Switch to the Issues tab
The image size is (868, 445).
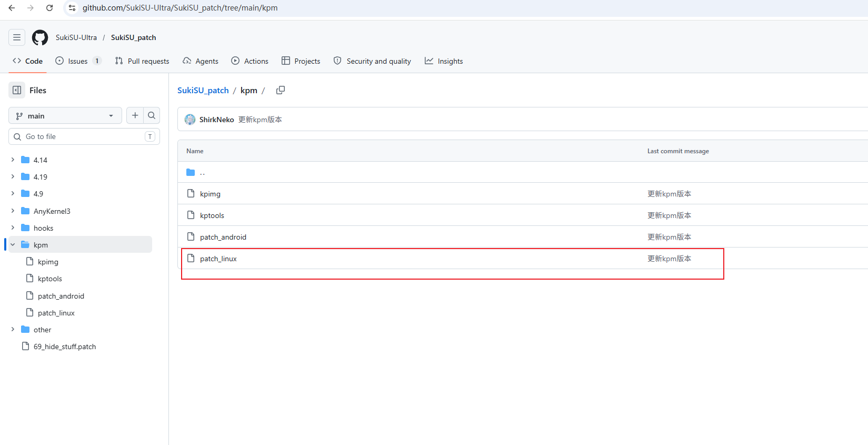pos(78,61)
